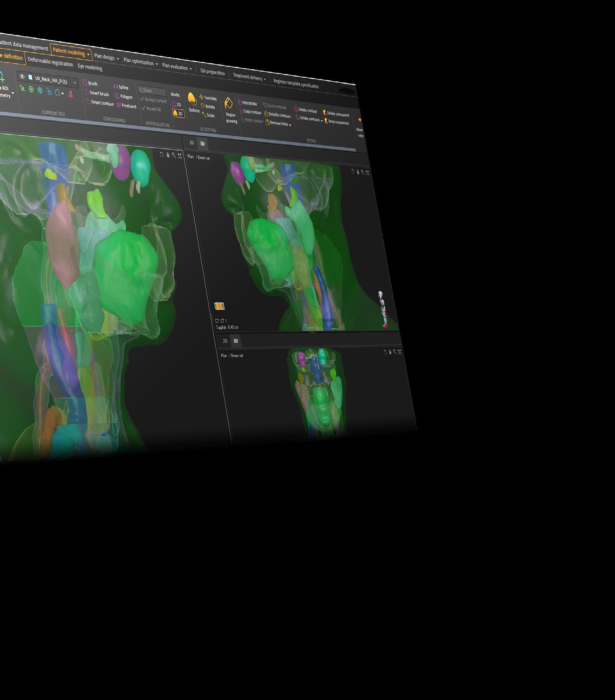
Task: Open the Patient data management module
Action: [x=24, y=46]
